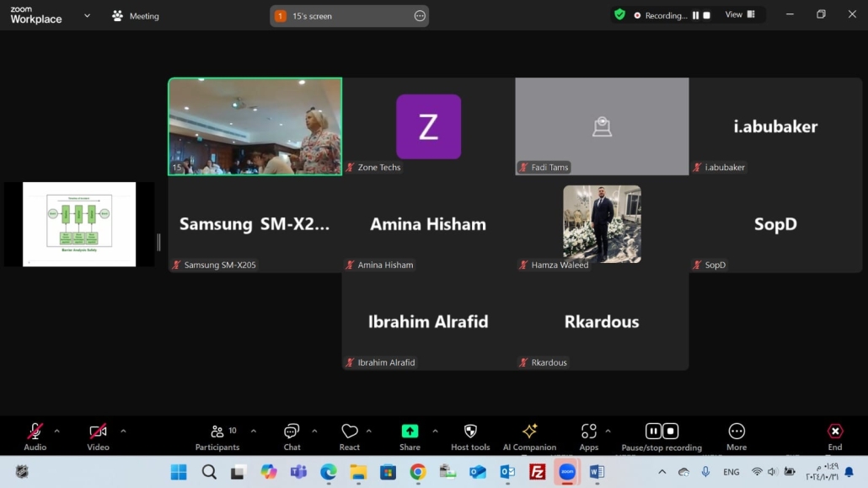The image size is (868, 488).
Task: Launch AI Companion
Action: (529, 432)
